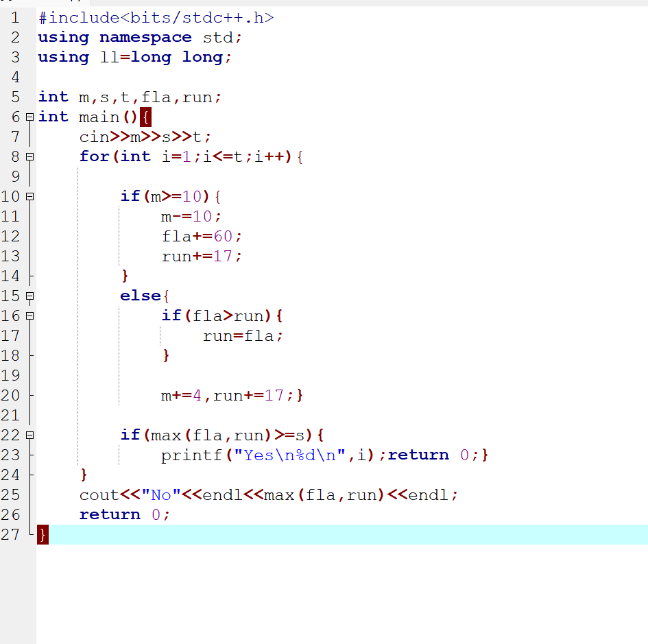
Task: Click the 'm+=4,run+=17;' statement
Action: click(227, 396)
